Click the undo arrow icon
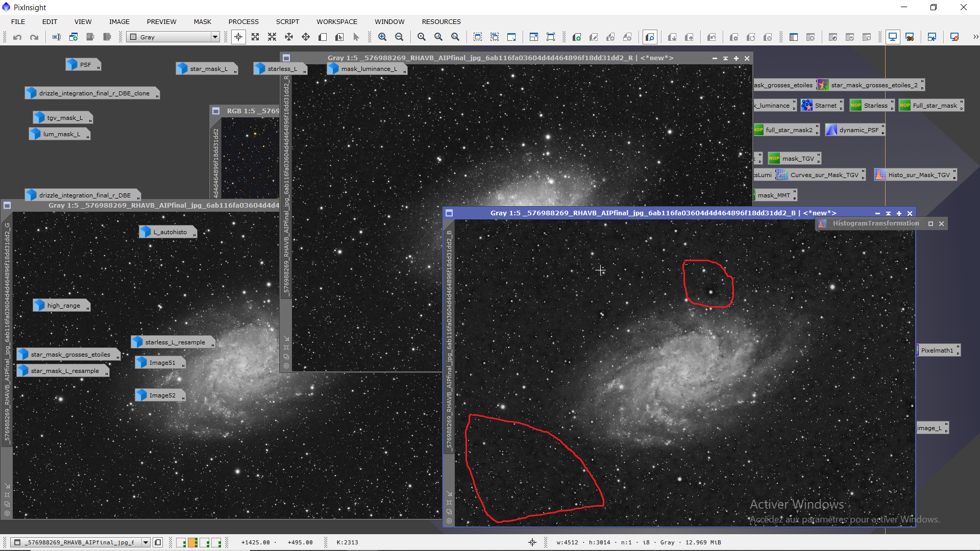The height and width of the screenshot is (551, 980). (17, 37)
